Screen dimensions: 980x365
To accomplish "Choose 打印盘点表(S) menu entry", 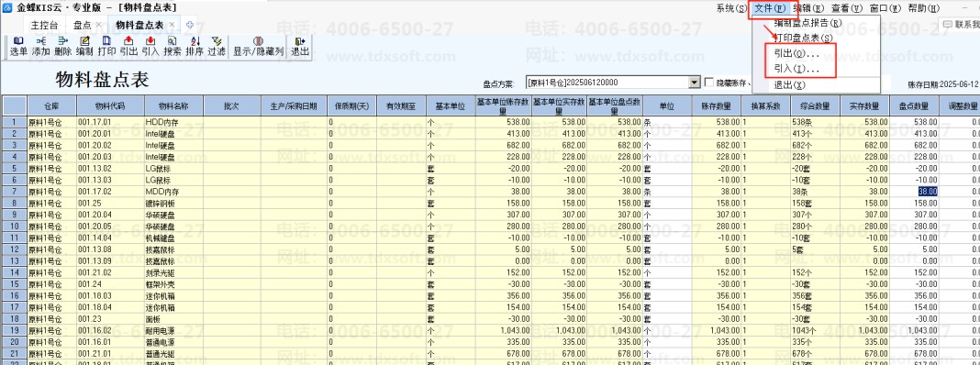I will (x=803, y=39).
